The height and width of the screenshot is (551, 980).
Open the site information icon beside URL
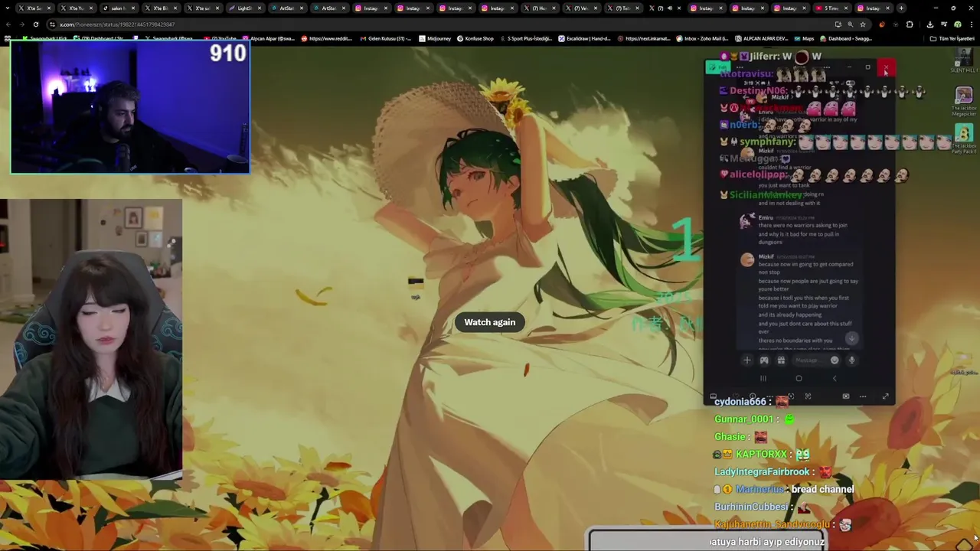click(52, 24)
